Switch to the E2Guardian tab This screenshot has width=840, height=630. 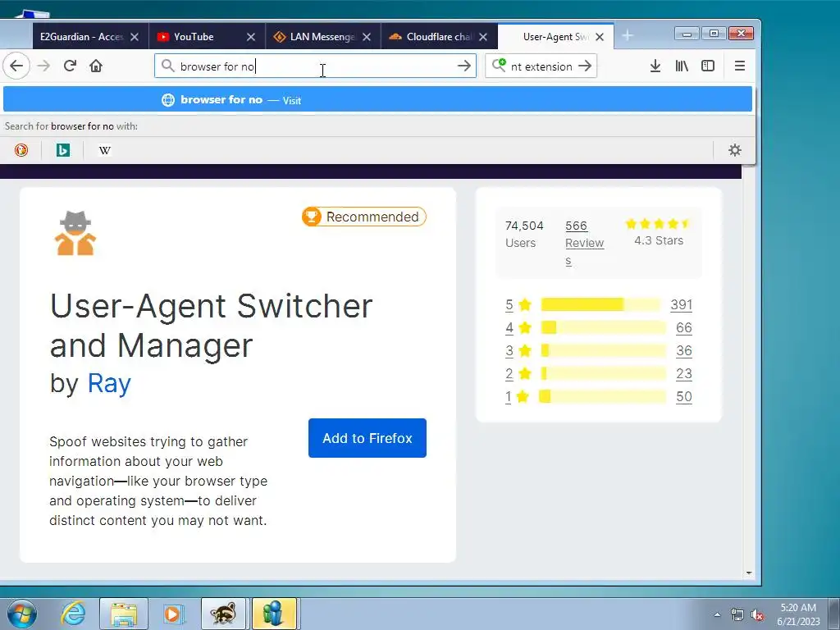pyautogui.click(x=82, y=36)
